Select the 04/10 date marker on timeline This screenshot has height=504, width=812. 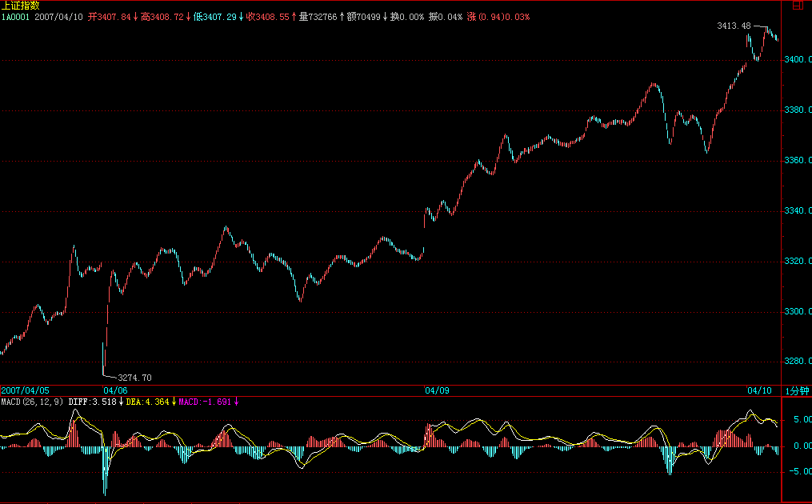[758, 390]
